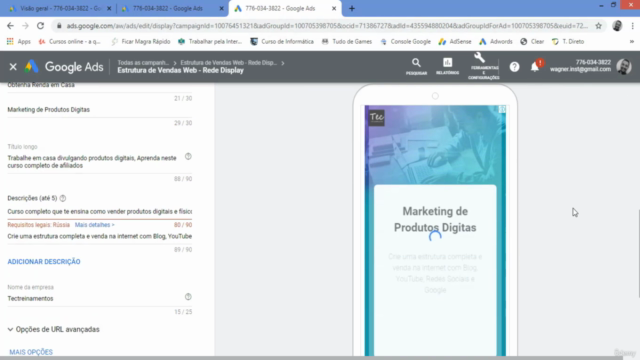The width and height of the screenshot is (640, 360).
Task: Open the Adwords bookmark
Action: [496, 42]
